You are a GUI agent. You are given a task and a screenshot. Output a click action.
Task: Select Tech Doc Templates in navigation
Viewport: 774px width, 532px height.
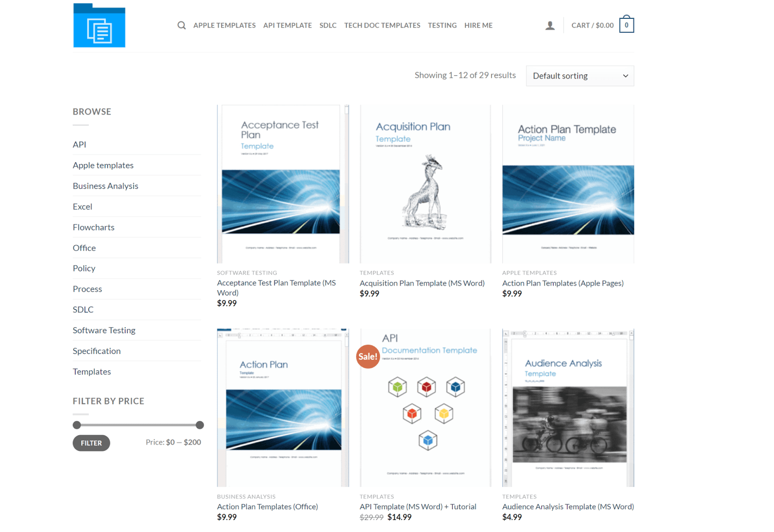pos(382,25)
